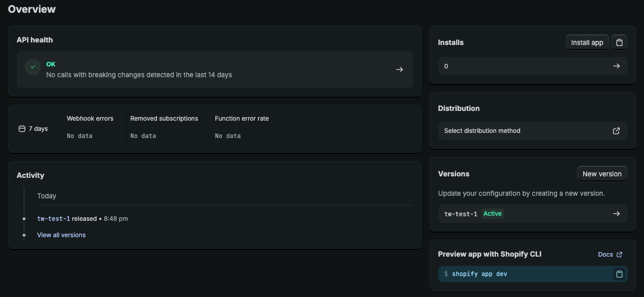Screen dimensions: 644x297
Task: Copy the shopify app dev command
Action: (x=619, y=274)
